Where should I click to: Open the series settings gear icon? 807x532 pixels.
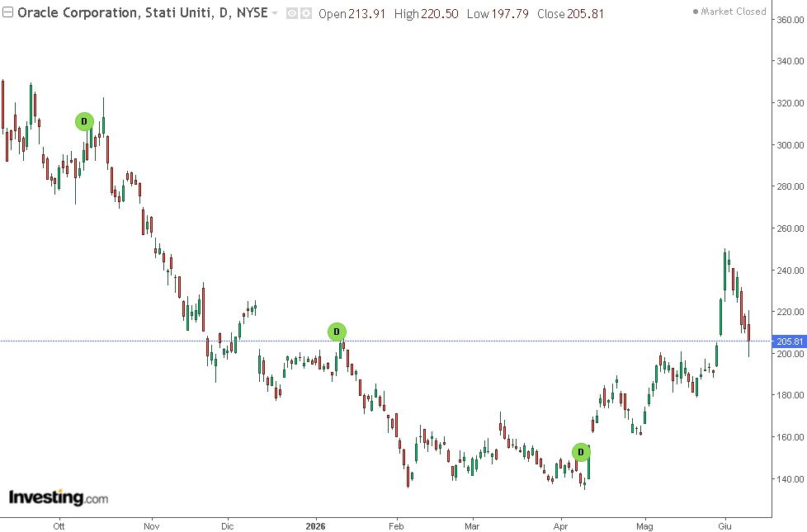point(305,13)
